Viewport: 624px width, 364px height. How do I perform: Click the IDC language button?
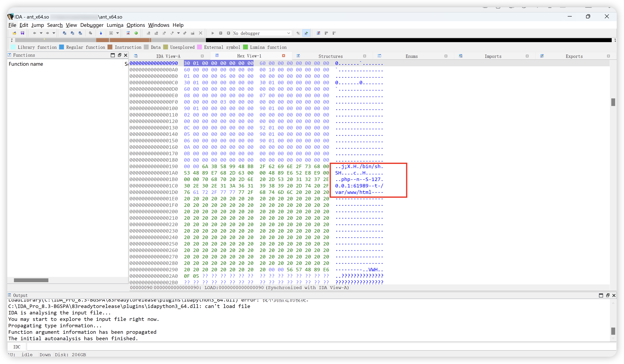point(17,347)
